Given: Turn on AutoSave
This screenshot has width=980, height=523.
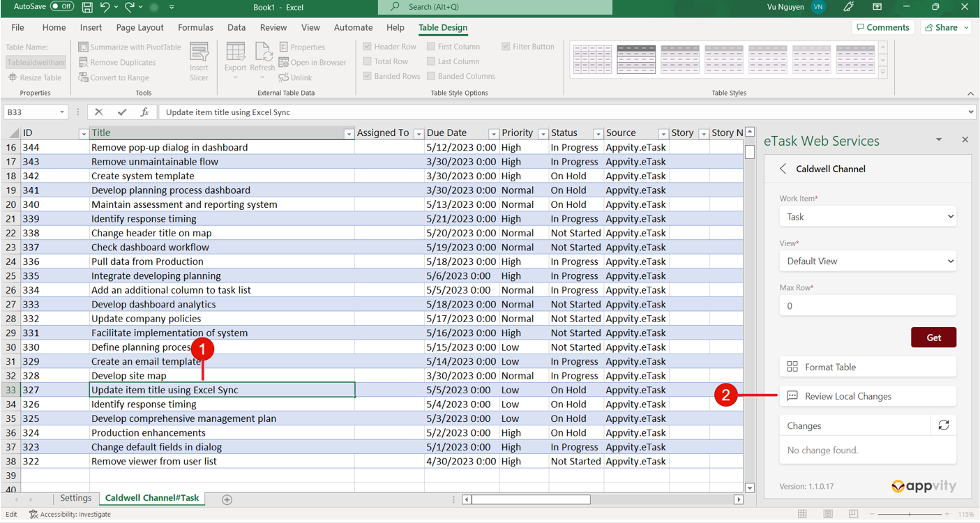Looking at the screenshot, I should (x=61, y=6).
